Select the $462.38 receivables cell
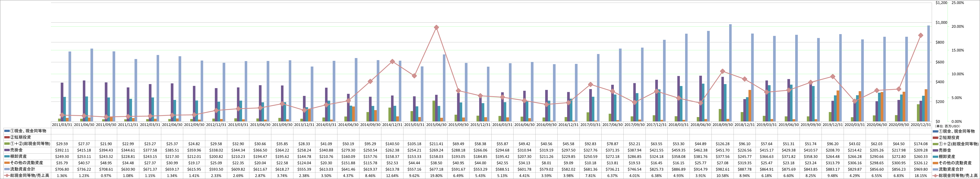The width and height of the screenshot is (980, 179). [700, 150]
